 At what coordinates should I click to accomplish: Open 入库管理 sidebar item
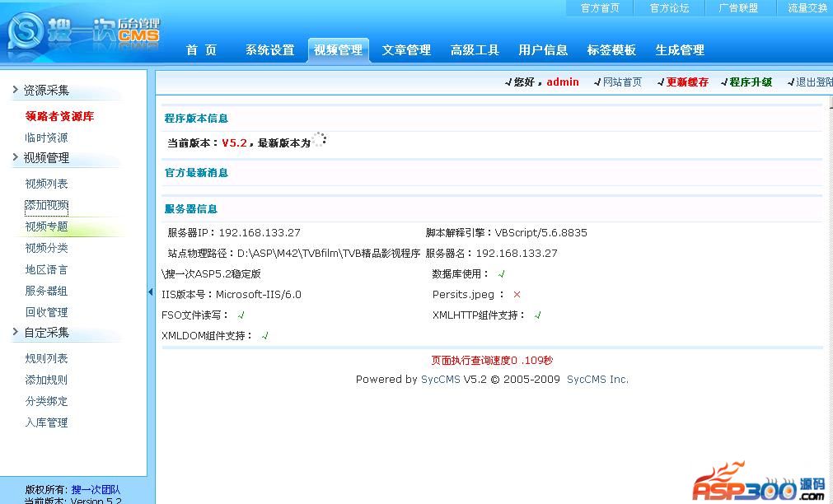coord(46,422)
